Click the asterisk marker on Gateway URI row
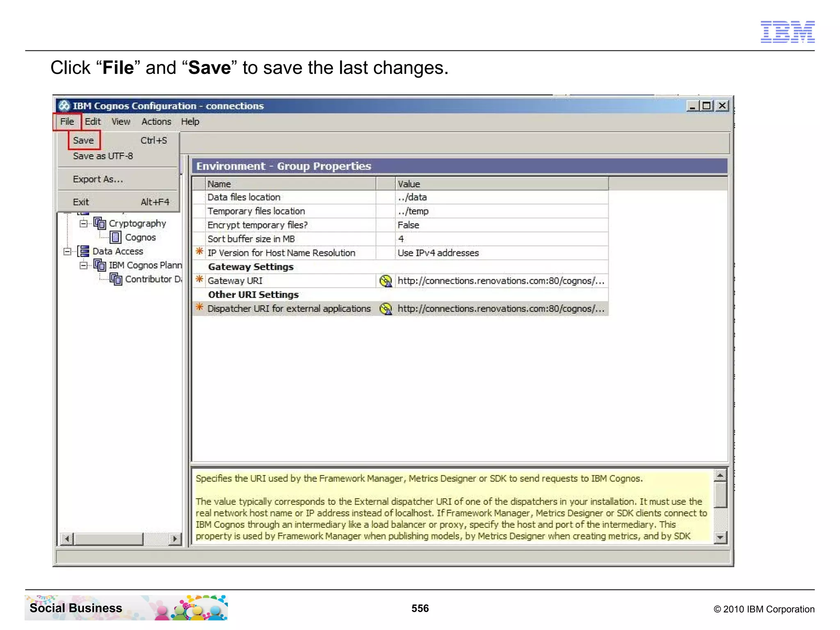 (x=199, y=279)
